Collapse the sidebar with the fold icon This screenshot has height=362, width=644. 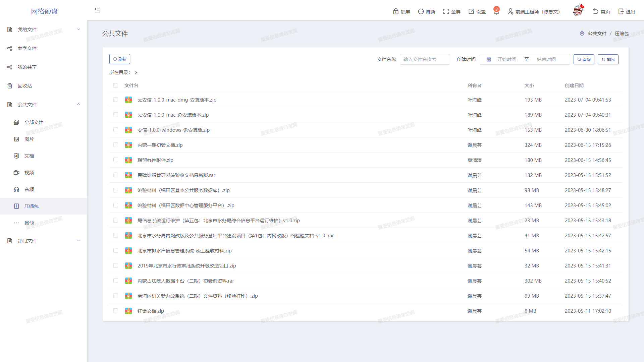[97, 10]
